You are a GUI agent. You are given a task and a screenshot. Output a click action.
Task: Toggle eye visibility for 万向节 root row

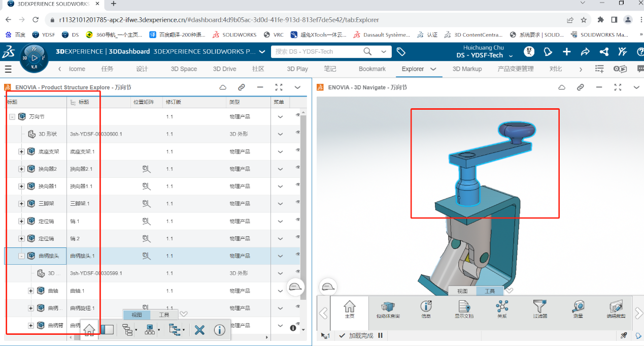298,115
